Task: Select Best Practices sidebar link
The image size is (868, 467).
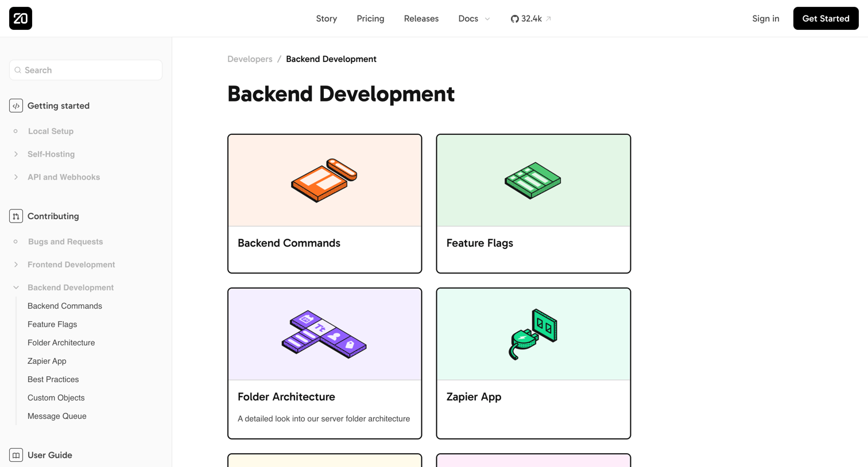Action: 53,379
